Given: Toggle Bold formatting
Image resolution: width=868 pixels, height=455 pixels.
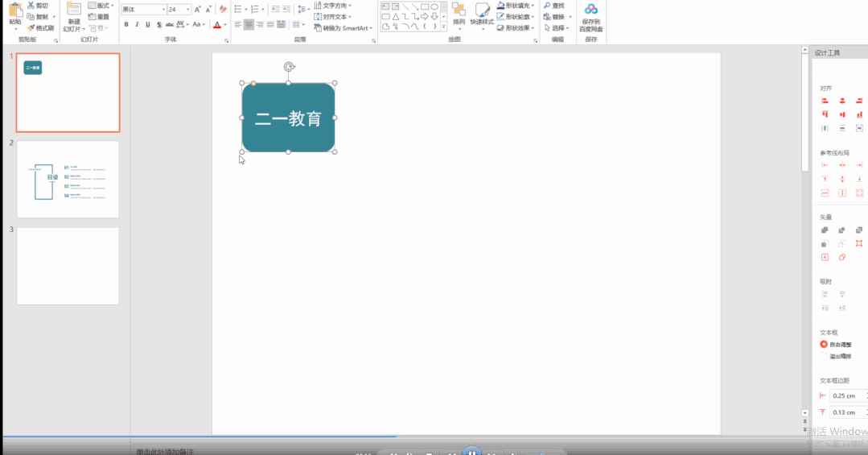Looking at the screenshot, I should 126,24.
